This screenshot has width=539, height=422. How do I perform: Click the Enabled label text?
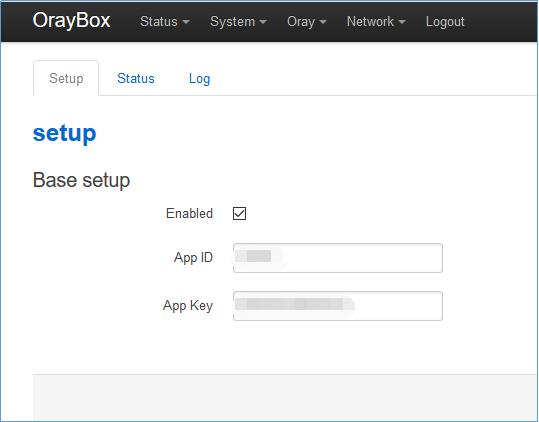tap(189, 213)
